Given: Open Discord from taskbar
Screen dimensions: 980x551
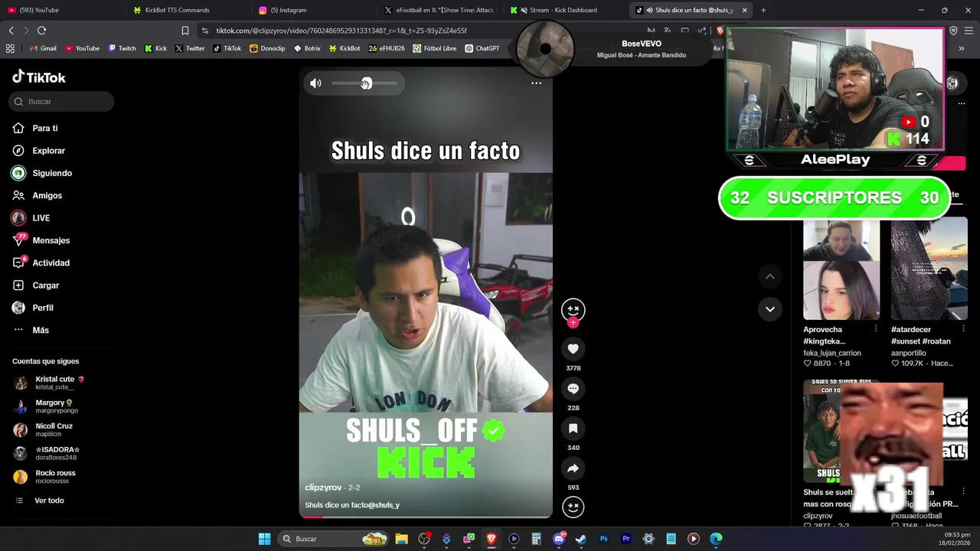Looking at the screenshot, I should (x=559, y=539).
